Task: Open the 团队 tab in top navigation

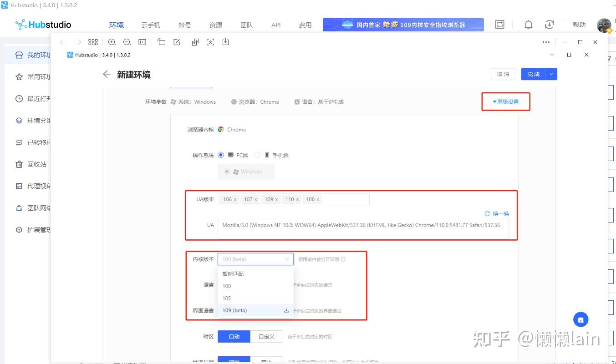Action: click(x=247, y=25)
